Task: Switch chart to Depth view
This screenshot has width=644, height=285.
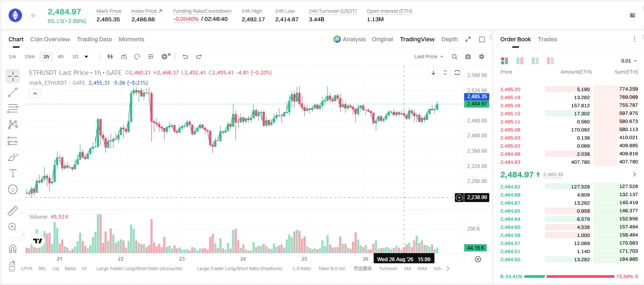Action: click(449, 39)
